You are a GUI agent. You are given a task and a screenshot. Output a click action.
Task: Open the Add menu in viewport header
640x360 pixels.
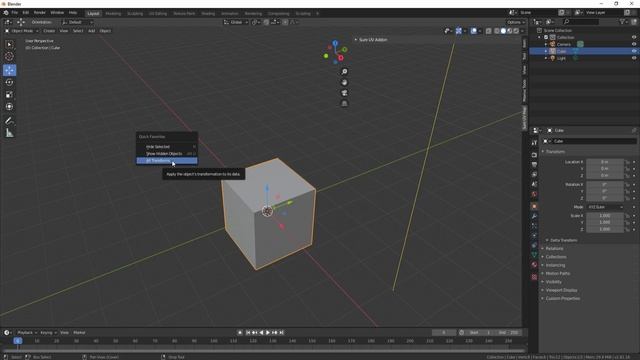(x=91, y=31)
